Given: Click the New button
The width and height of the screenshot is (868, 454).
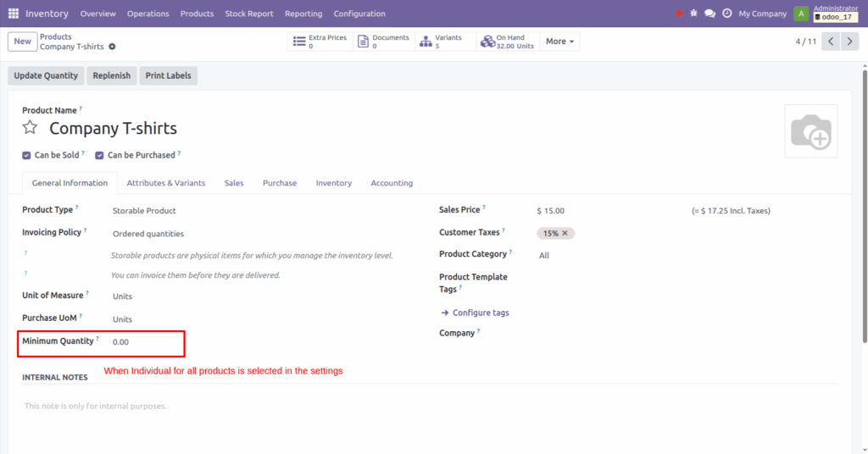Looking at the screenshot, I should coord(23,42).
